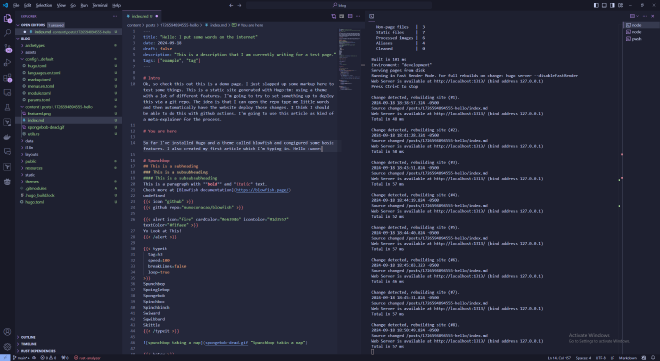The width and height of the screenshot is (660, 361).
Task: Open the Manage gear icon
Action: pos(7,347)
